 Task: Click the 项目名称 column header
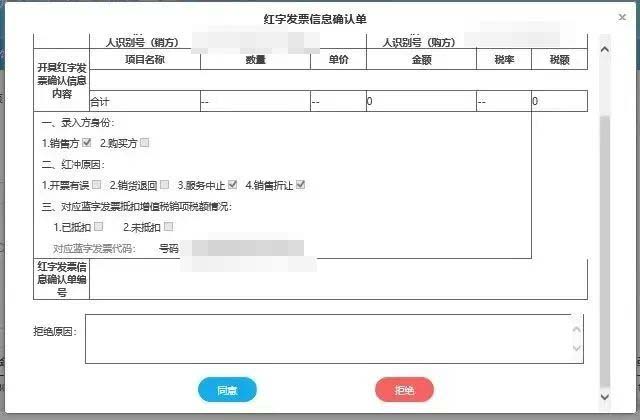(x=145, y=60)
